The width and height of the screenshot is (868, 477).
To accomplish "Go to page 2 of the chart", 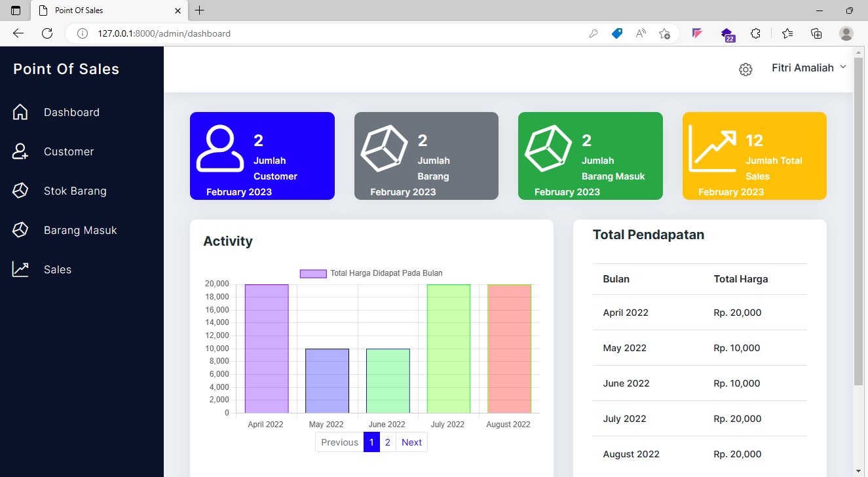I will coord(387,442).
